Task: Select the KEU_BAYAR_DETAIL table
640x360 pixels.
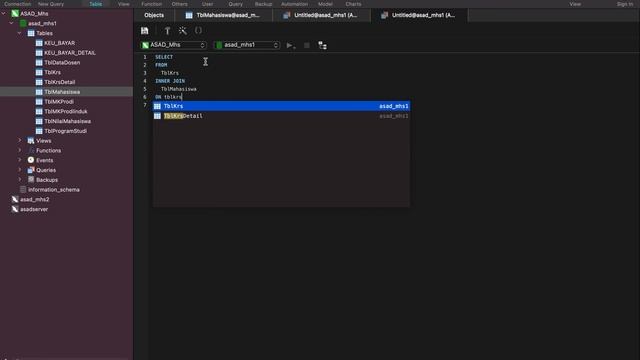Action: 70,53
